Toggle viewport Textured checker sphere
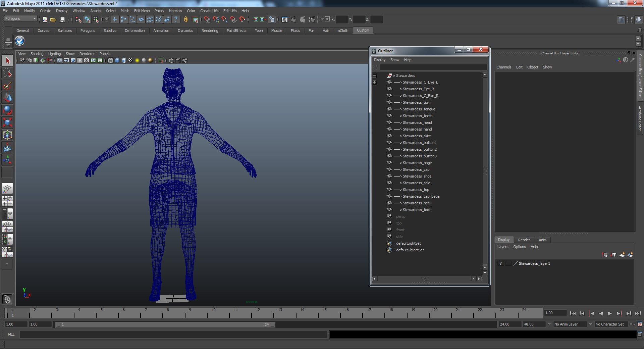 tap(130, 60)
